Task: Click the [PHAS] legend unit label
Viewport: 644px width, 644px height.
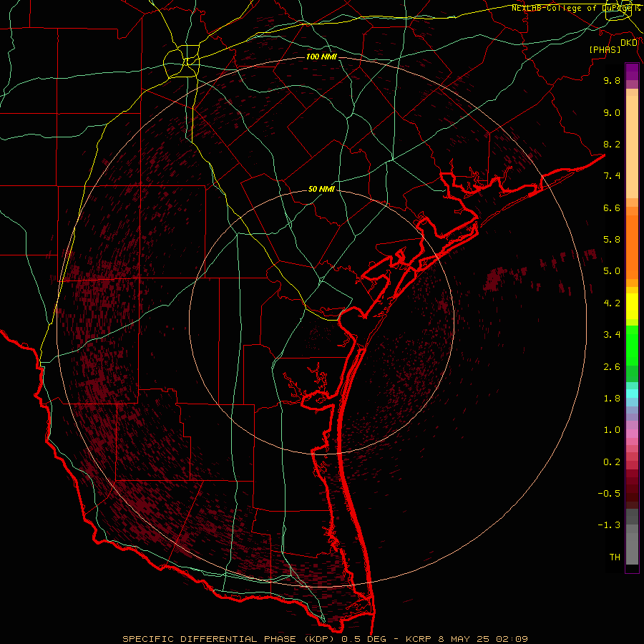Action: pos(605,49)
